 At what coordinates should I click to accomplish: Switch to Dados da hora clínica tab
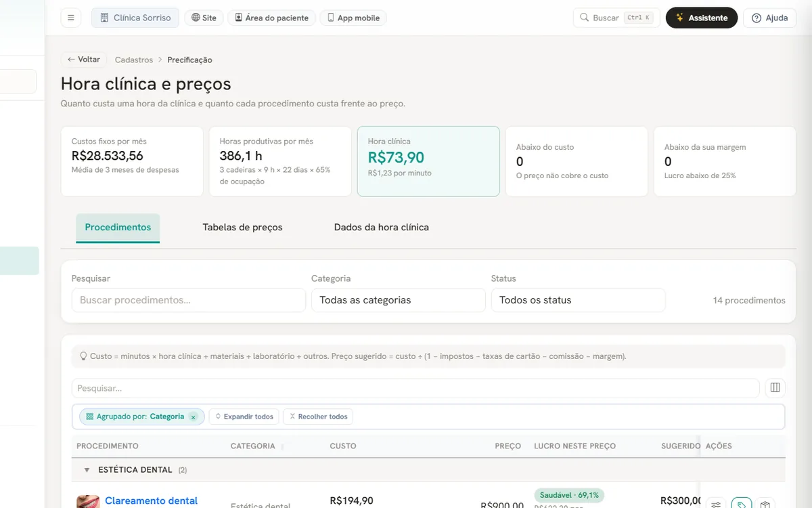click(381, 228)
